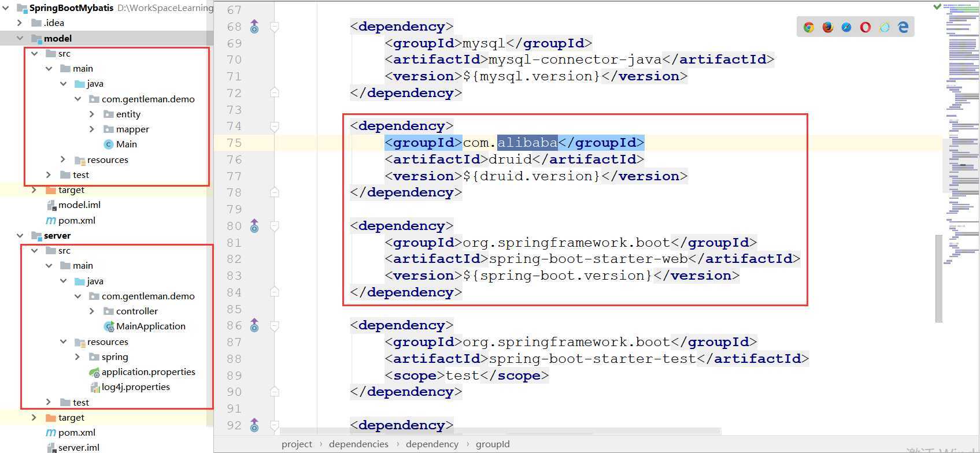This screenshot has height=453, width=980.
Task: Expand model's resources folder
Action: click(x=63, y=159)
